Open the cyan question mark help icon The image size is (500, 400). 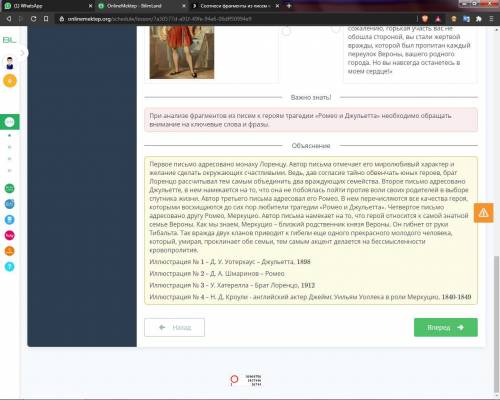tap(9, 267)
